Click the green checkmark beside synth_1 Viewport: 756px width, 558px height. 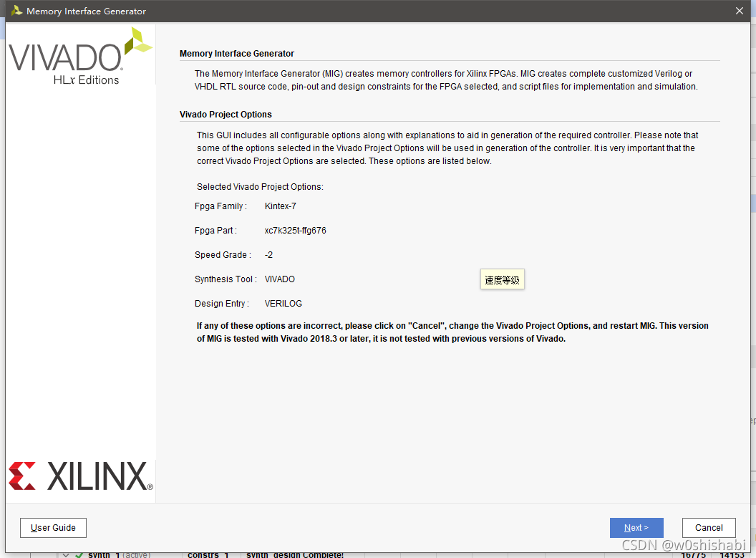[79, 555]
